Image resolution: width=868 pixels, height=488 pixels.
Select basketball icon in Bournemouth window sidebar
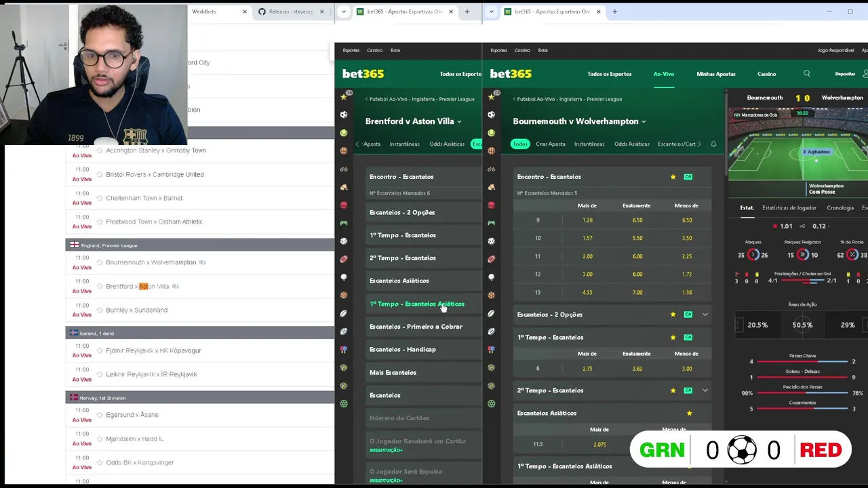click(x=491, y=150)
